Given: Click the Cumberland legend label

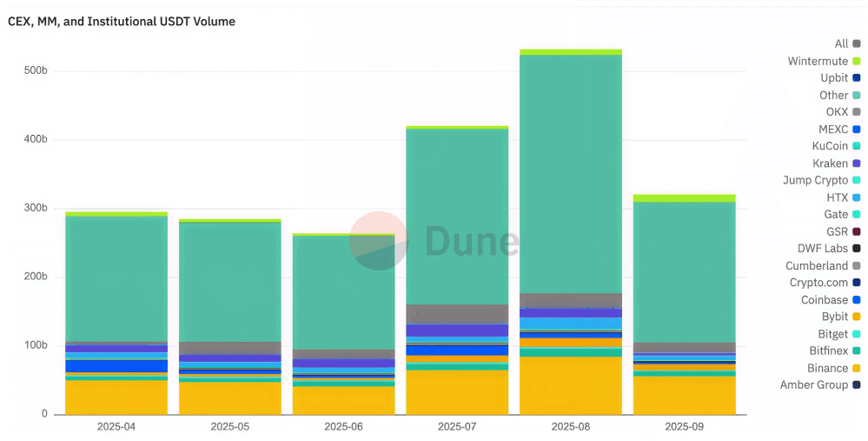Looking at the screenshot, I should [817, 266].
